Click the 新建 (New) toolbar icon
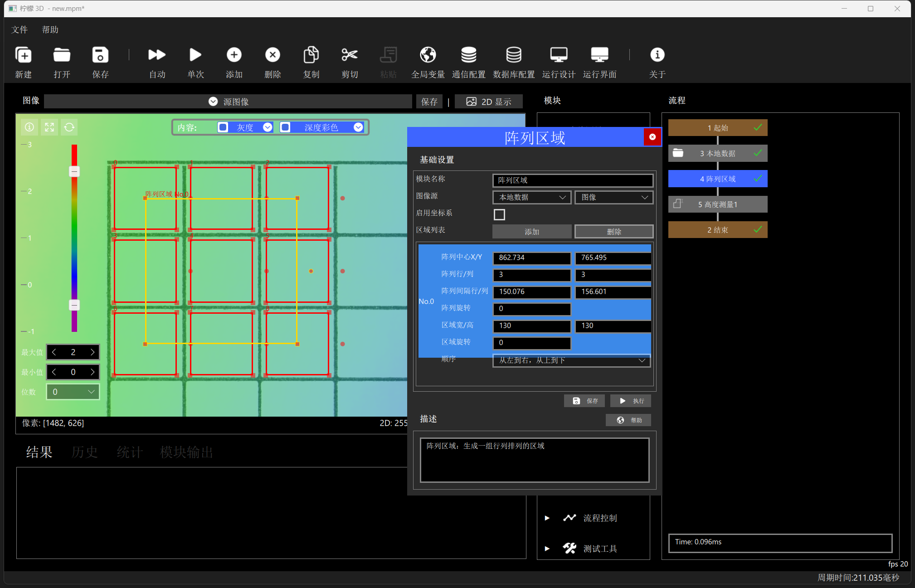 (x=23, y=55)
